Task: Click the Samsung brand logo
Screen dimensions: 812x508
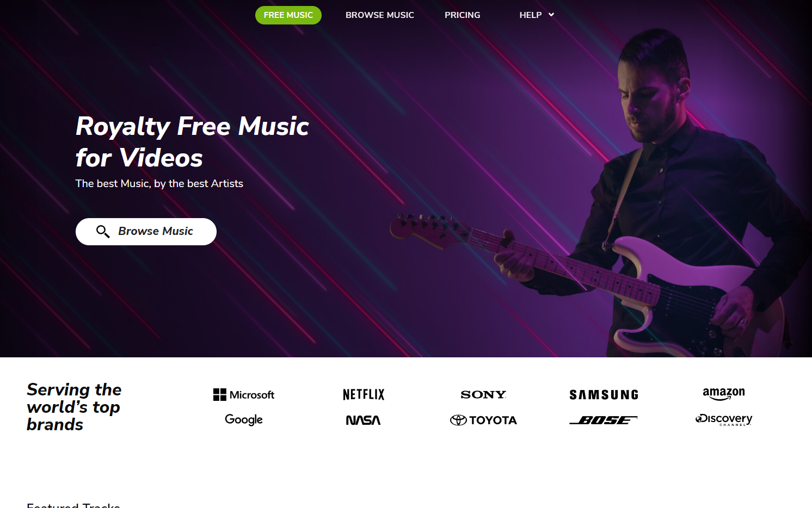Action: pyautogui.click(x=604, y=395)
